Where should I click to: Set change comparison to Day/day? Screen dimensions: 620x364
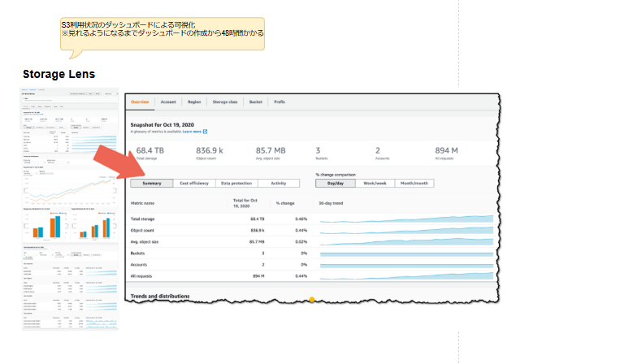pyautogui.click(x=336, y=184)
